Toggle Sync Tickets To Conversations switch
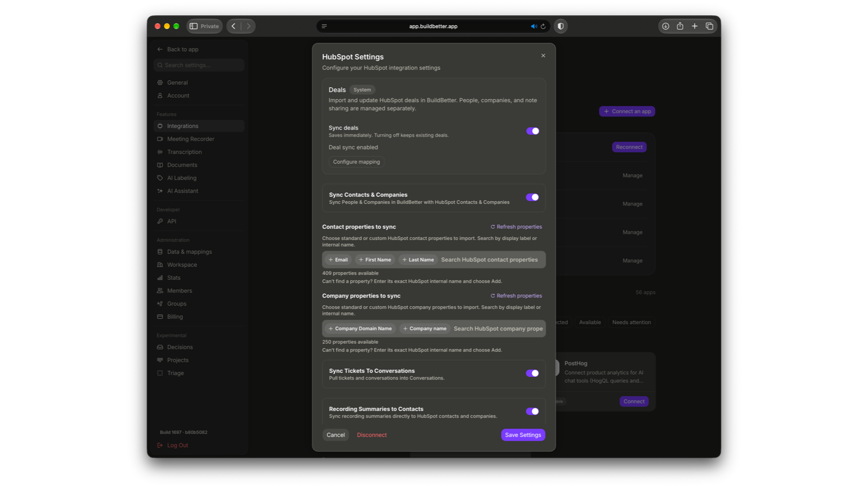 click(x=533, y=373)
